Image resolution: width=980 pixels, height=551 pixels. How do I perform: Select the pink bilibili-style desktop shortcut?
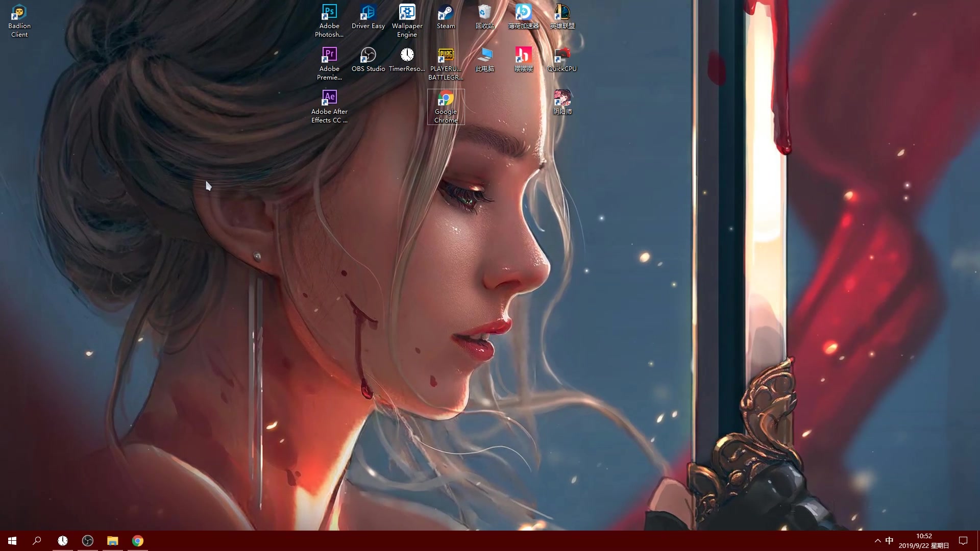point(523,59)
